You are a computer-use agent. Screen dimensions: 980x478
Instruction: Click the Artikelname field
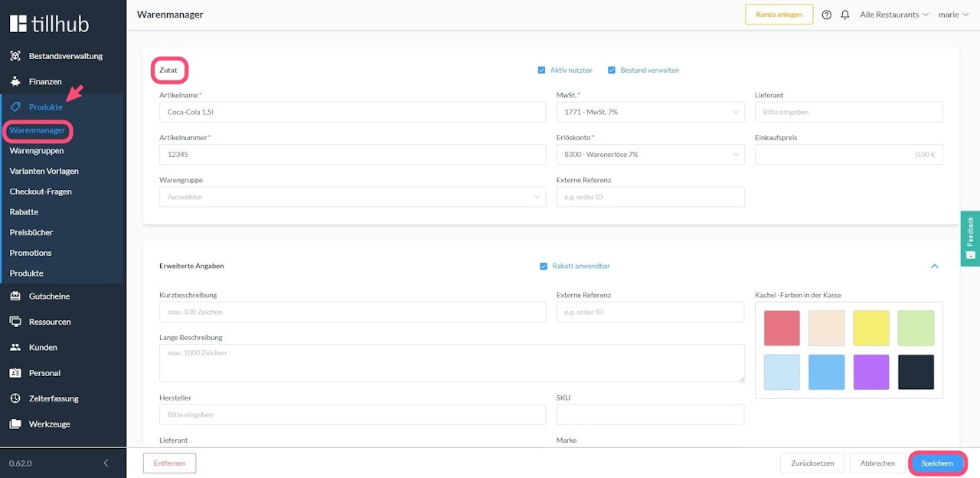pyautogui.click(x=353, y=112)
